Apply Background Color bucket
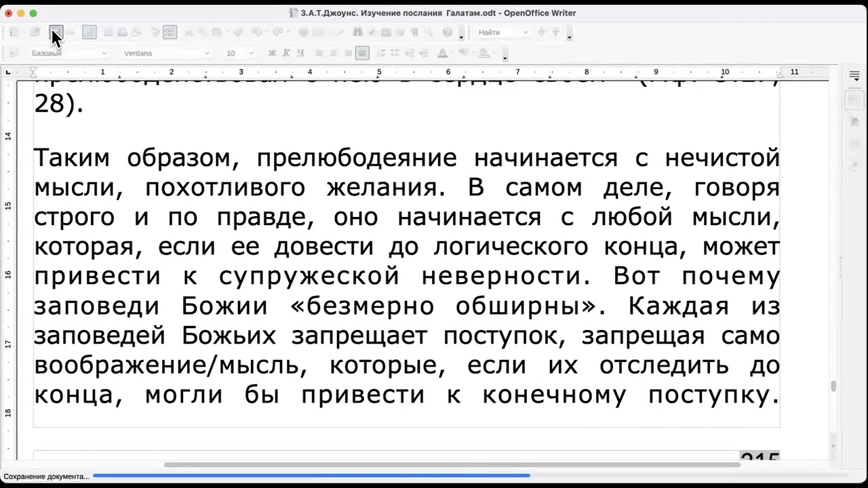The image size is (868, 488). pyautogui.click(x=484, y=53)
